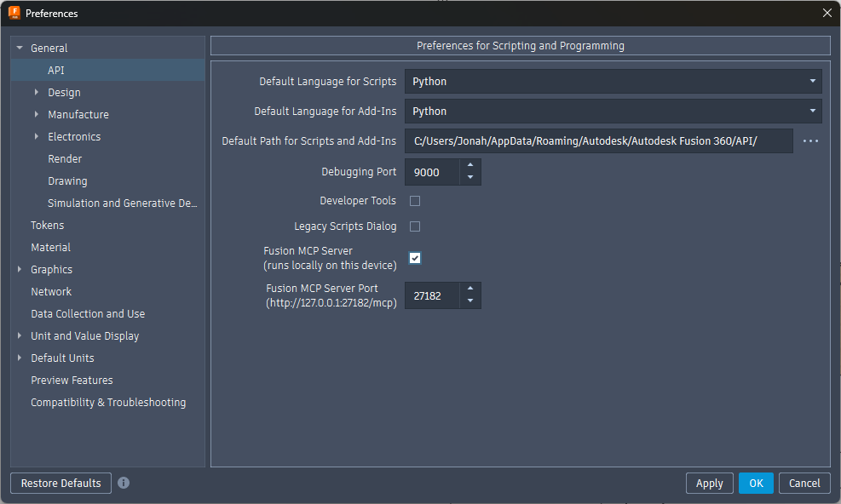Select the Design label in tree
This screenshot has width=841, height=504.
[x=65, y=92]
